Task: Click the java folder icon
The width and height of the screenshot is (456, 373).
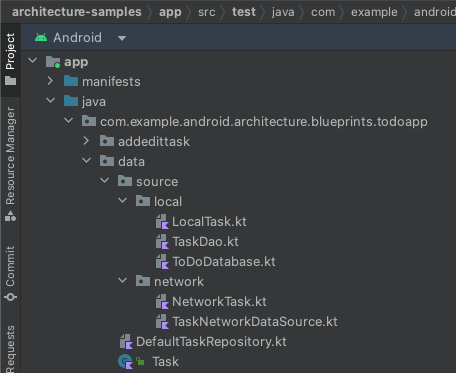Action: click(71, 101)
